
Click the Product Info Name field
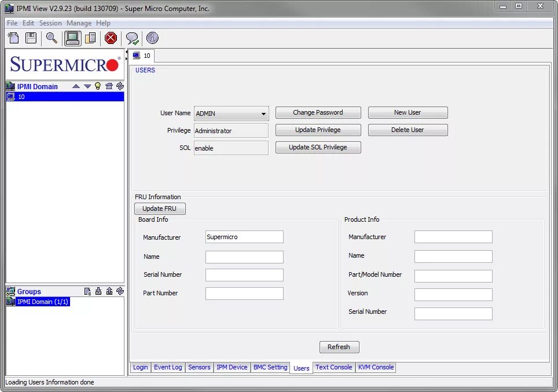[453, 257]
